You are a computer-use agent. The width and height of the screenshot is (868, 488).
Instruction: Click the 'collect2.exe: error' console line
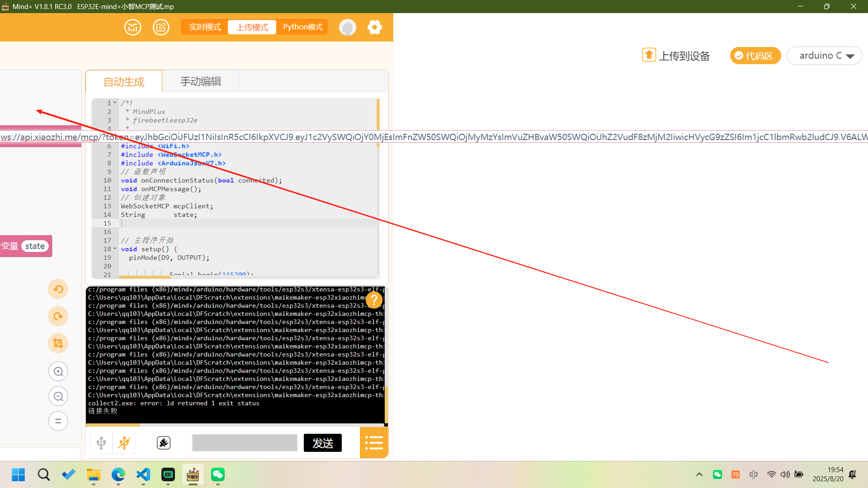pyautogui.click(x=174, y=404)
